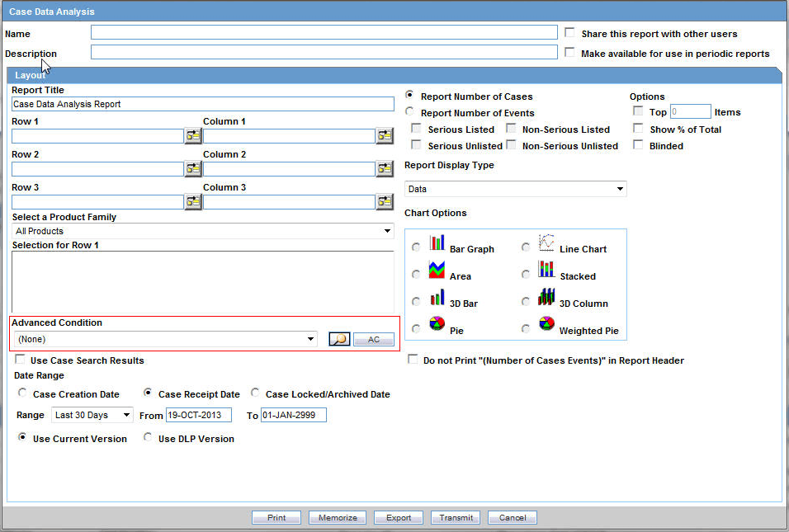Enable the Top Items option checkbox
The width and height of the screenshot is (789, 532).
(638, 111)
